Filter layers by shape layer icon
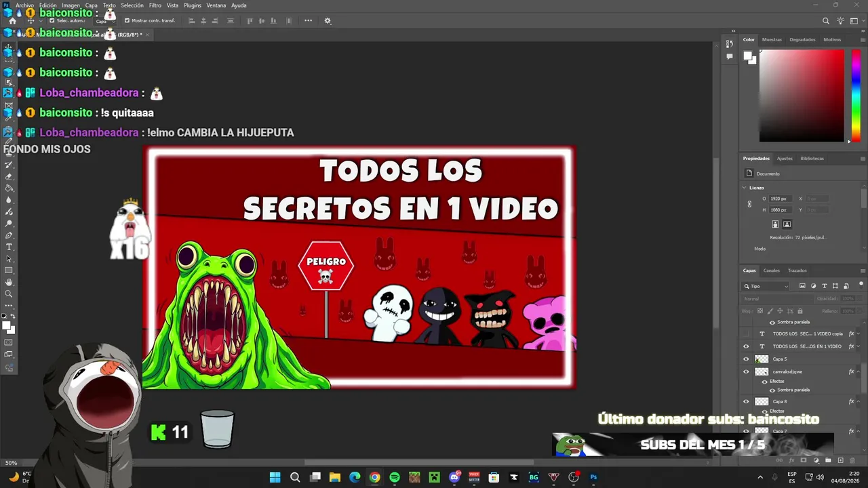Viewport: 868px width, 488px height. coord(835,286)
